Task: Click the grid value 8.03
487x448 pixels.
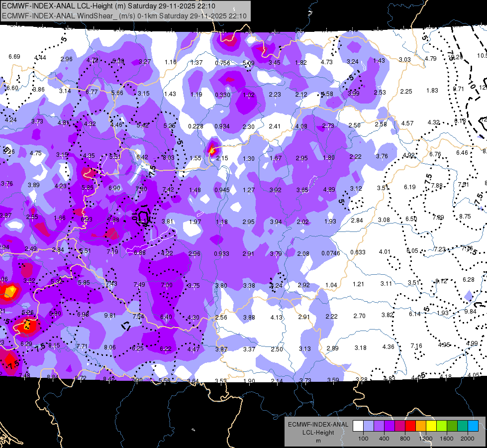Action: pos(169,158)
